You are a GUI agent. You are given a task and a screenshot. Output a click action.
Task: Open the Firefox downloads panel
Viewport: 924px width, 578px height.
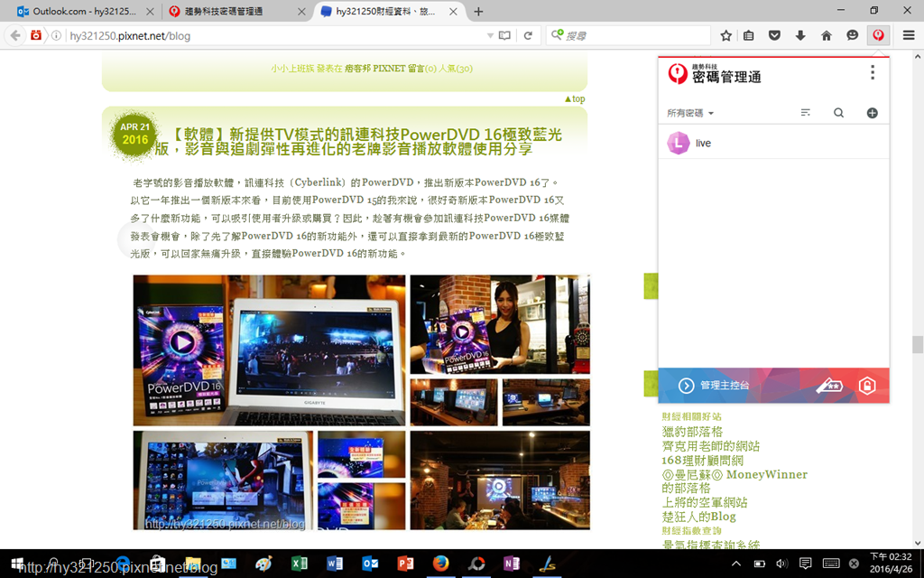coord(800,35)
